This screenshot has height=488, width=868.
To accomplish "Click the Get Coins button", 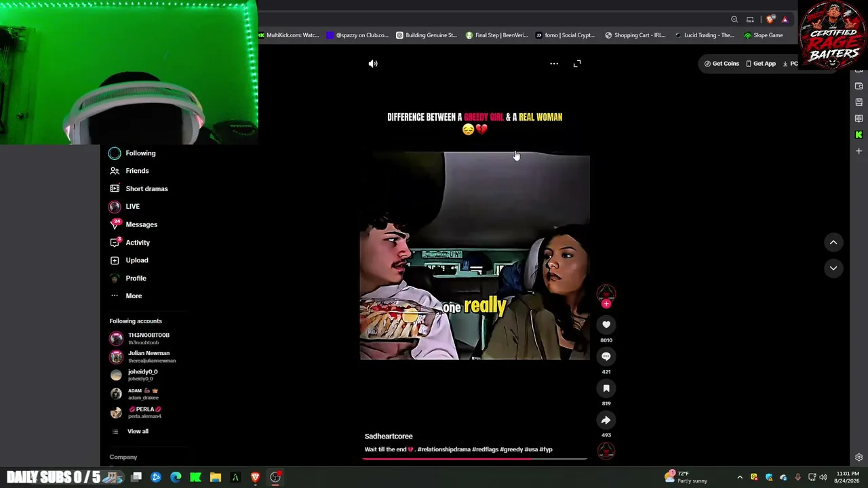I will click(722, 64).
